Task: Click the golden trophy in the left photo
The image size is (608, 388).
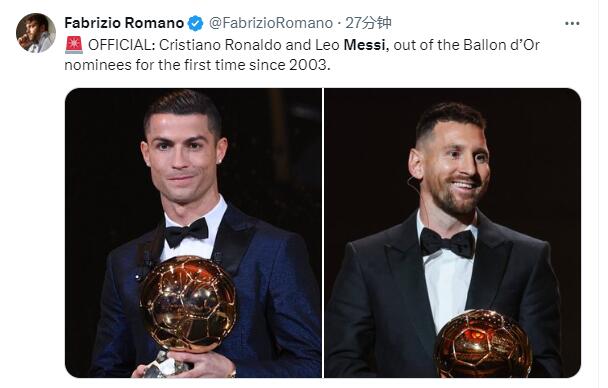Action: pos(188,304)
